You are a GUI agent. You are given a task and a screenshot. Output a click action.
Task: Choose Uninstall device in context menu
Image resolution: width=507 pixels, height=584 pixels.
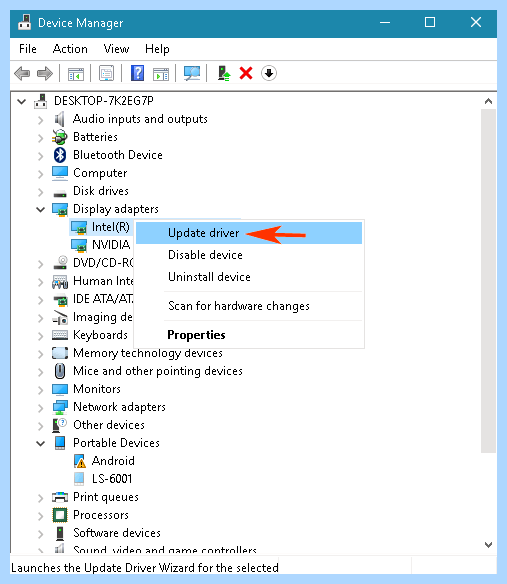pyautogui.click(x=249, y=277)
